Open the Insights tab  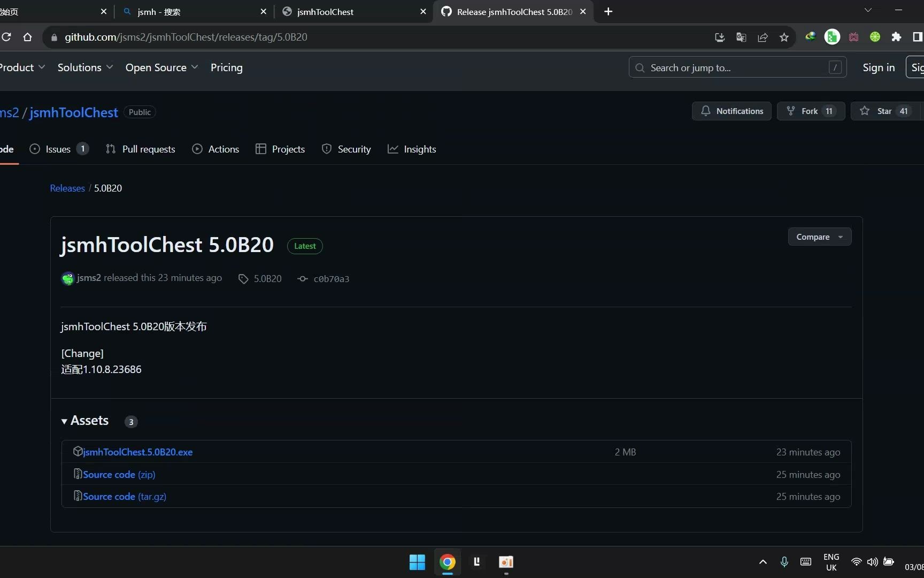tap(412, 149)
